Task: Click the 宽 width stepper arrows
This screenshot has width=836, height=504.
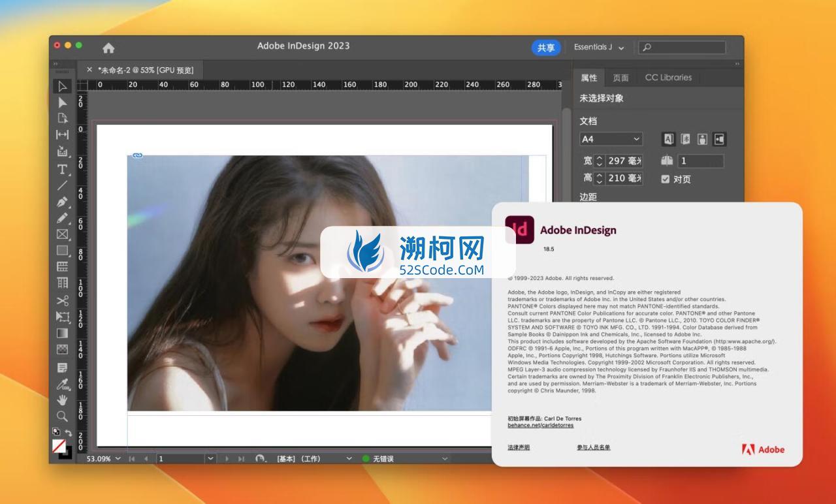Action: pyautogui.click(x=600, y=161)
